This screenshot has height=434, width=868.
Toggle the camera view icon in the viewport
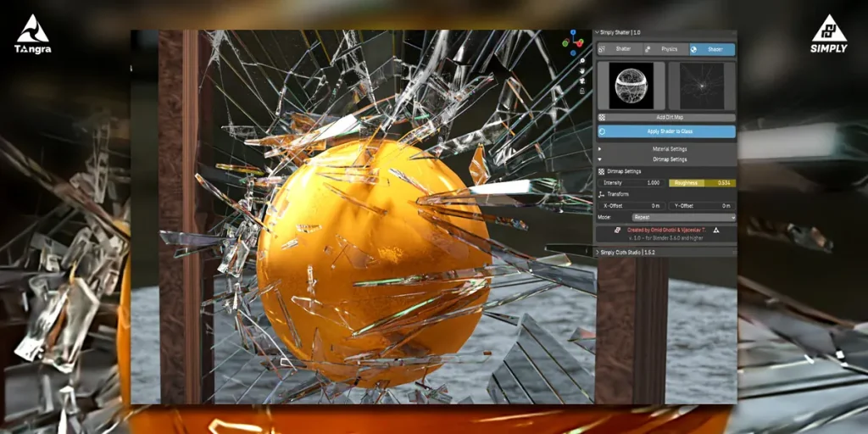582,81
